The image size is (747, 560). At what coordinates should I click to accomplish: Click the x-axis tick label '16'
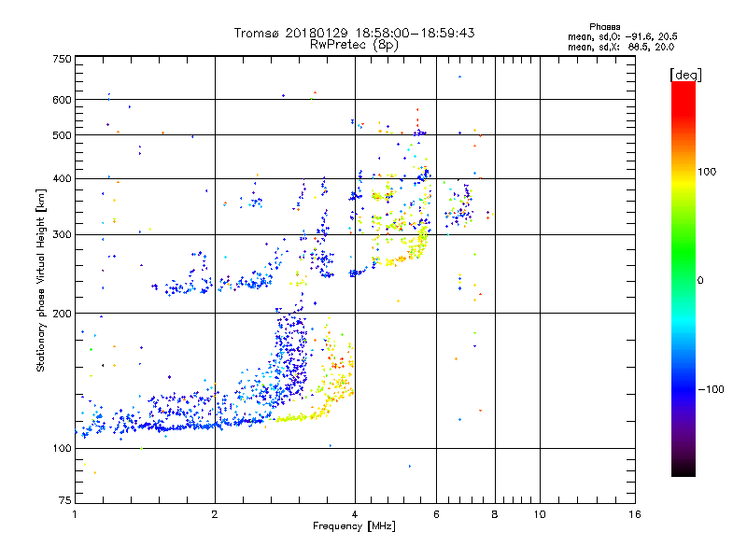pos(635,514)
